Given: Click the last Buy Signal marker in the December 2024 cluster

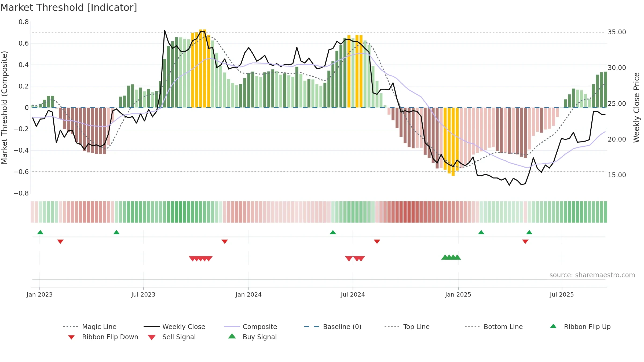Looking at the screenshot, I should click(x=457, y=257).
